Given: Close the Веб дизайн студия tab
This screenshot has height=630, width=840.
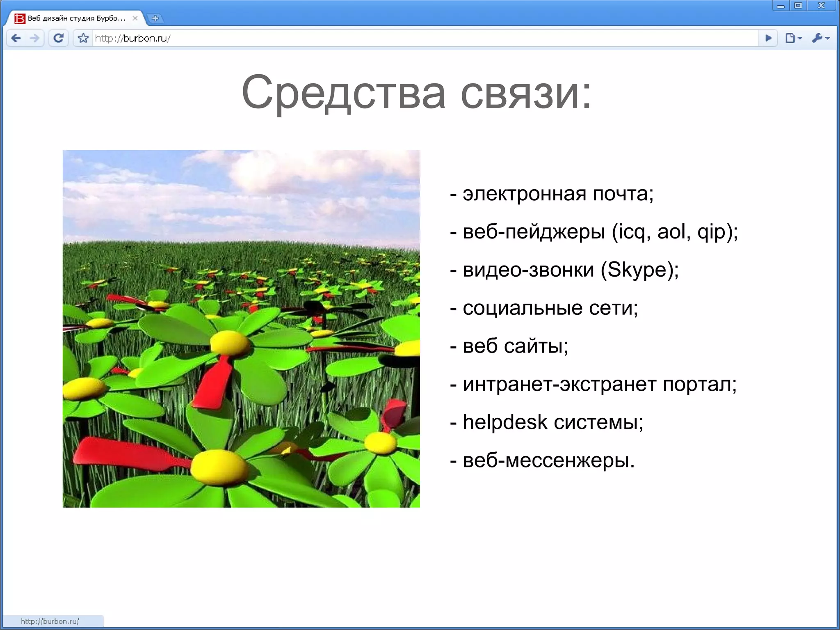Looking at the screenshot, I should pyautogui.click(x=135, y=18).
